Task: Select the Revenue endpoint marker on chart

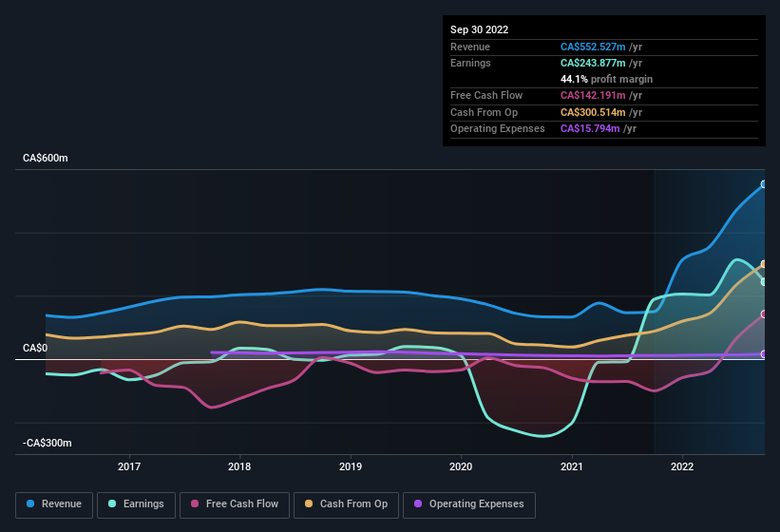Action: pos(764,184)
